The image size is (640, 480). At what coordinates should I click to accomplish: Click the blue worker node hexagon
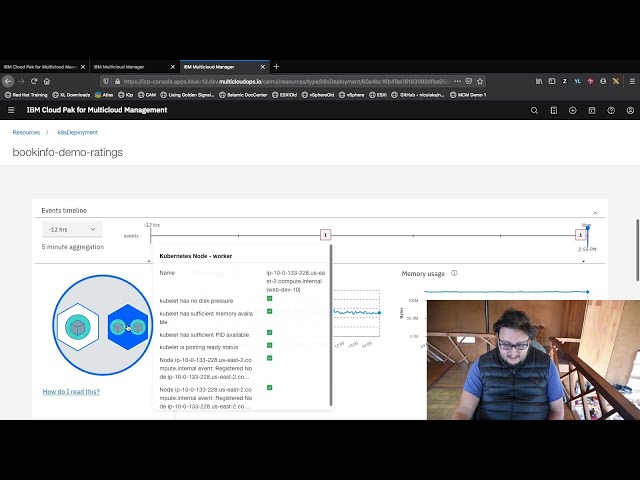coord(128,327)
